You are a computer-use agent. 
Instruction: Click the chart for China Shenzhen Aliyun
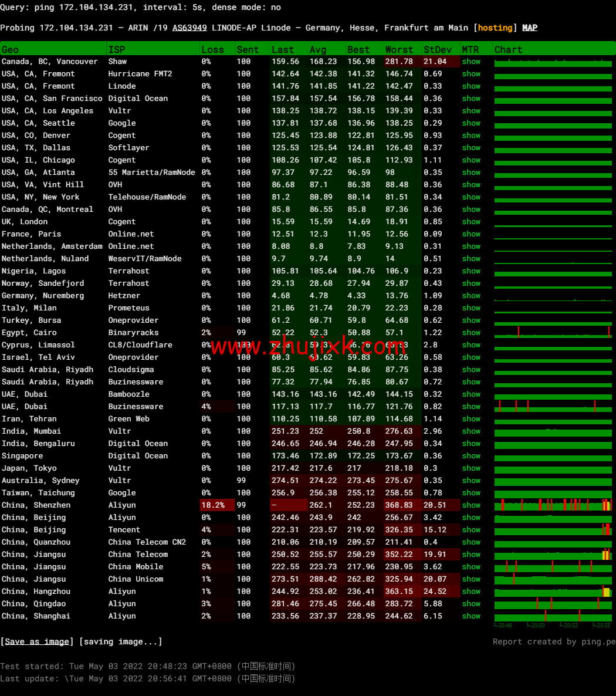click(x=553, y=505)
